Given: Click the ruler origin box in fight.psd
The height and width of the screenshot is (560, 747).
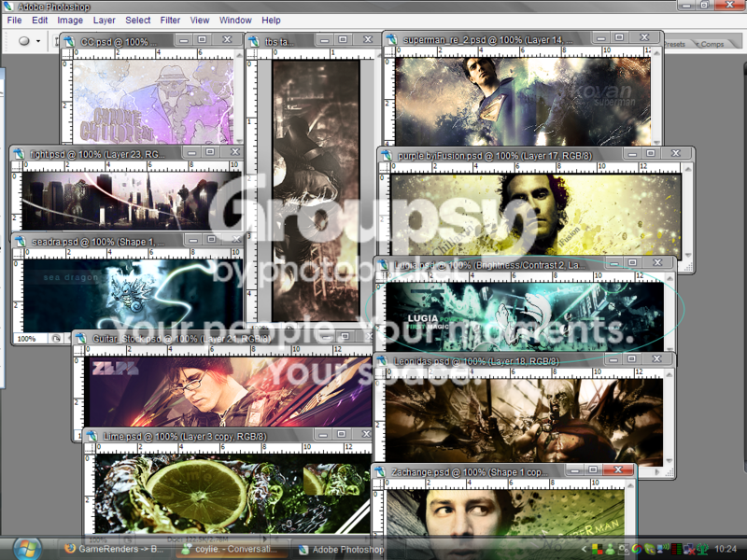Looking at the screenshot, I should (17, 166).
